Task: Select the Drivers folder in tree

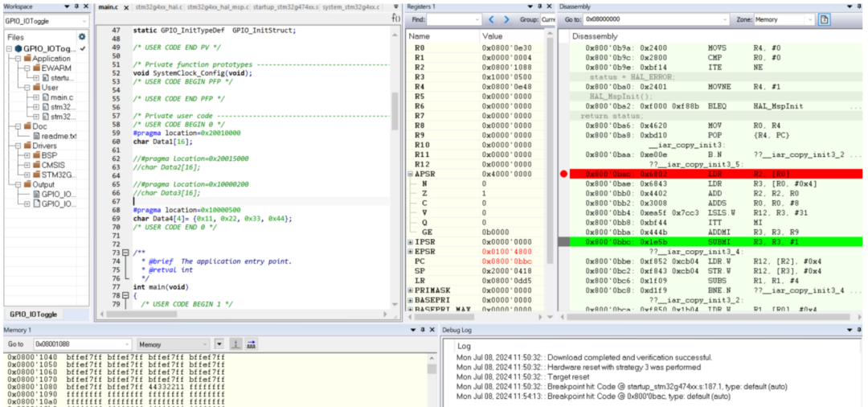Action: tap(44, 146)
